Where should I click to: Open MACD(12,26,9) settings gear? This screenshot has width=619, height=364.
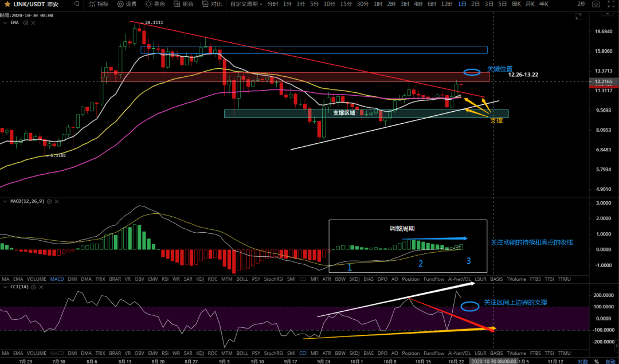pyautogui.click(x=49, y=202)
